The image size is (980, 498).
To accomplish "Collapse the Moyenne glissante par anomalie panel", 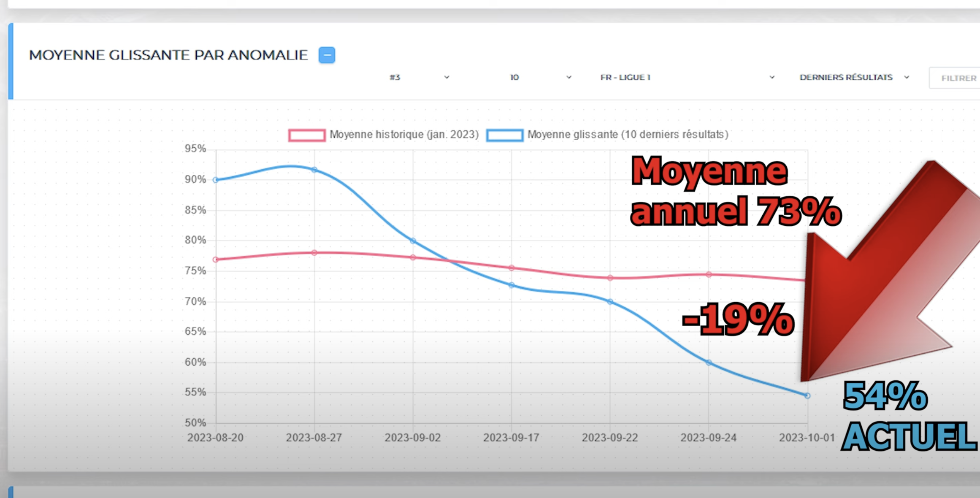I will point(327,55).
